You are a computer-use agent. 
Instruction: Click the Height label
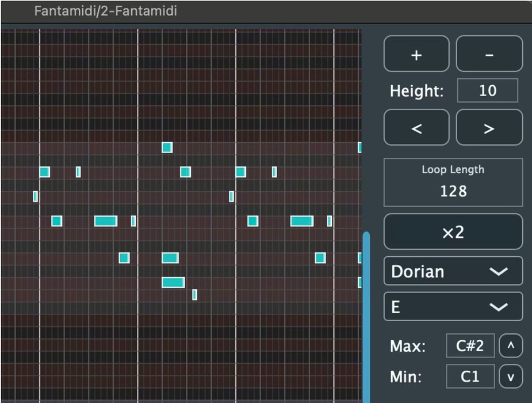pos(416,91)
